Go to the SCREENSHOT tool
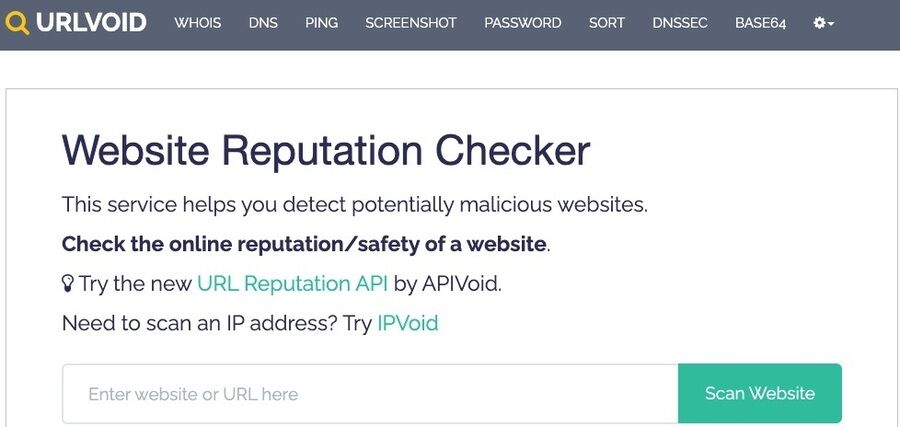This screenshot has height=427, width=900. [x=413, y=23]
